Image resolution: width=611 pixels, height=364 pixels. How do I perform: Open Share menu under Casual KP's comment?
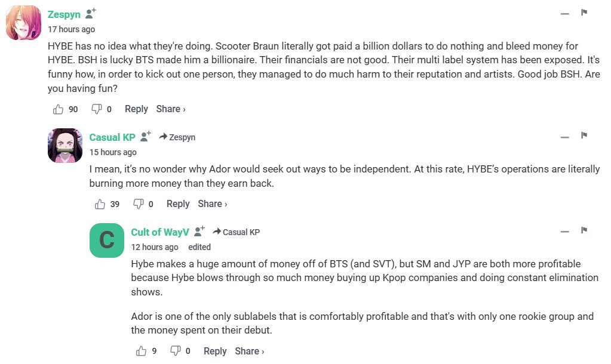(x=212, y=204)
